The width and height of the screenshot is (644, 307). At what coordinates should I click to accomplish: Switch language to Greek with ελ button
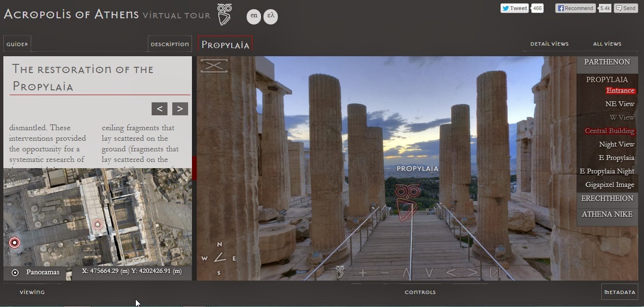click(271, 16)
